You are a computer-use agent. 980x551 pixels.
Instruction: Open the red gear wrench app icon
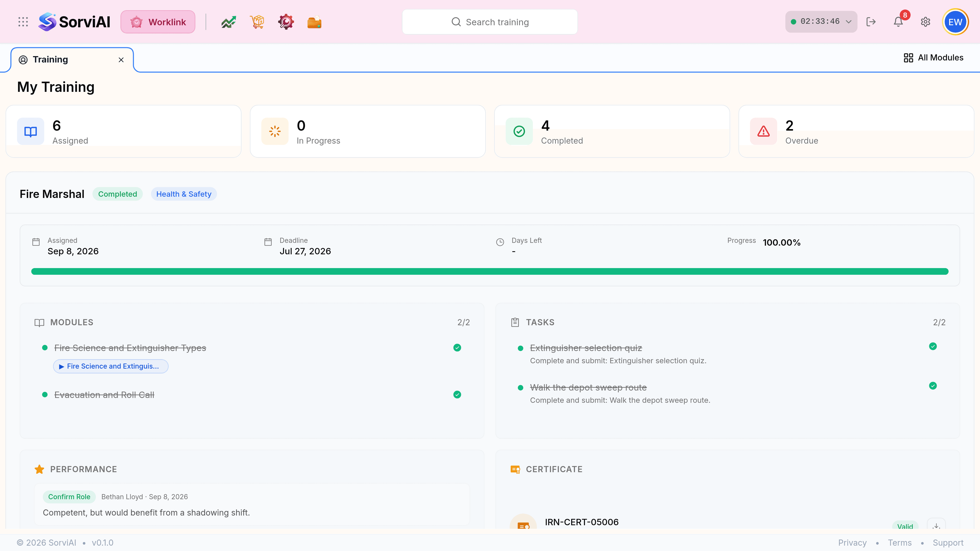coord(286,22)
